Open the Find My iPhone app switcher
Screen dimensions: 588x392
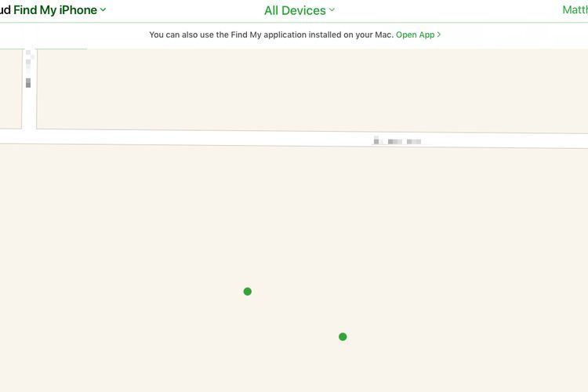coord(55,10)
